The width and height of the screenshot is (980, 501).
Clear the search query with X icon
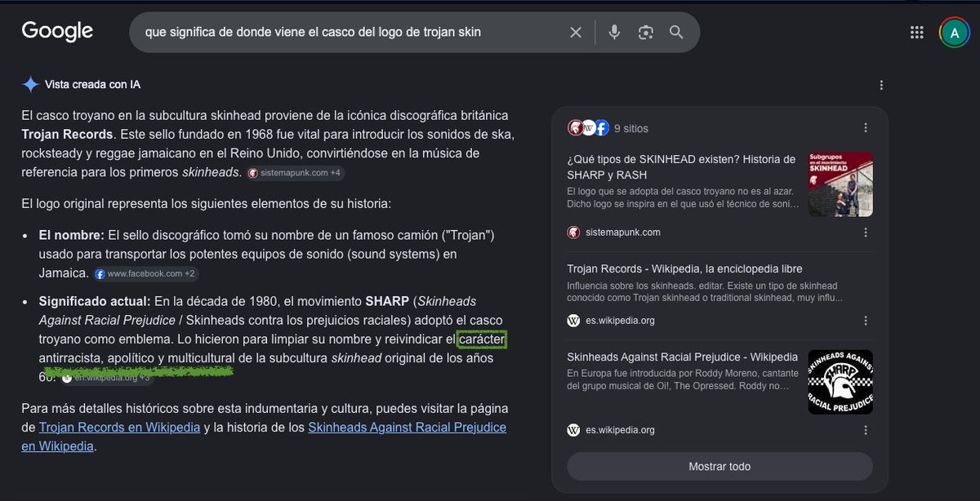[576, 32]
